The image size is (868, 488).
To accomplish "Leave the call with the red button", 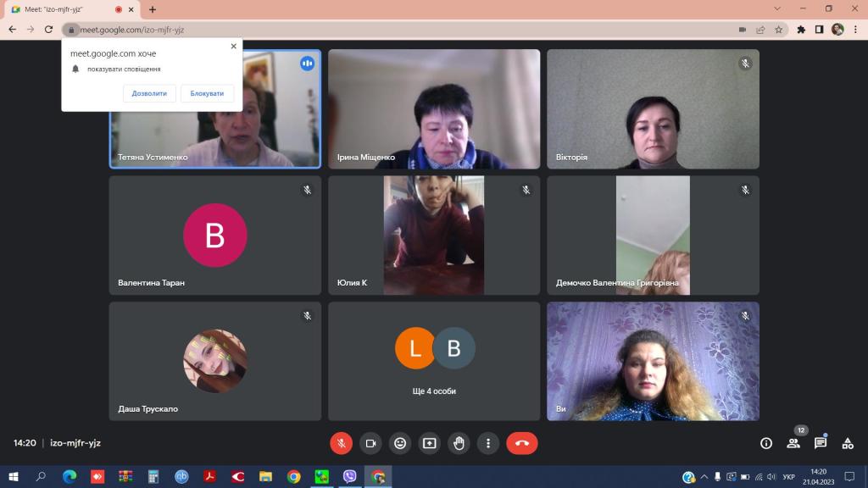I will (521, 443).
